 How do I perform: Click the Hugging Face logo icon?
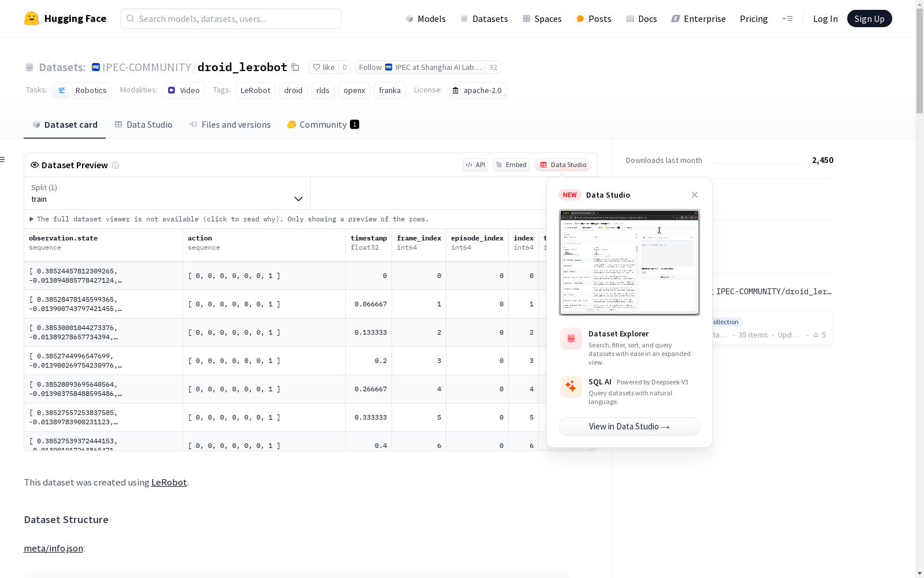32,18
